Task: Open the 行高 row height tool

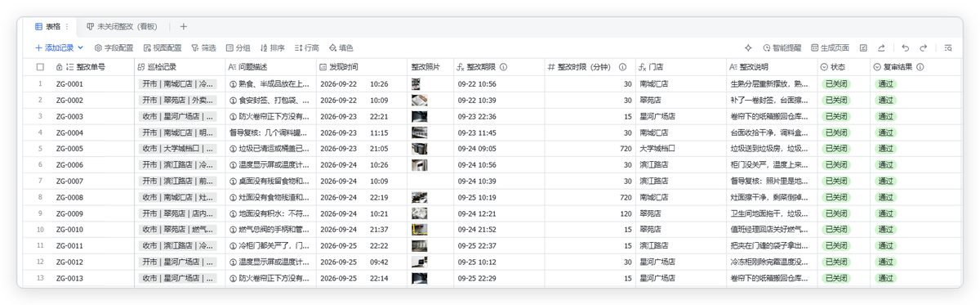Action: pos(306,48)
